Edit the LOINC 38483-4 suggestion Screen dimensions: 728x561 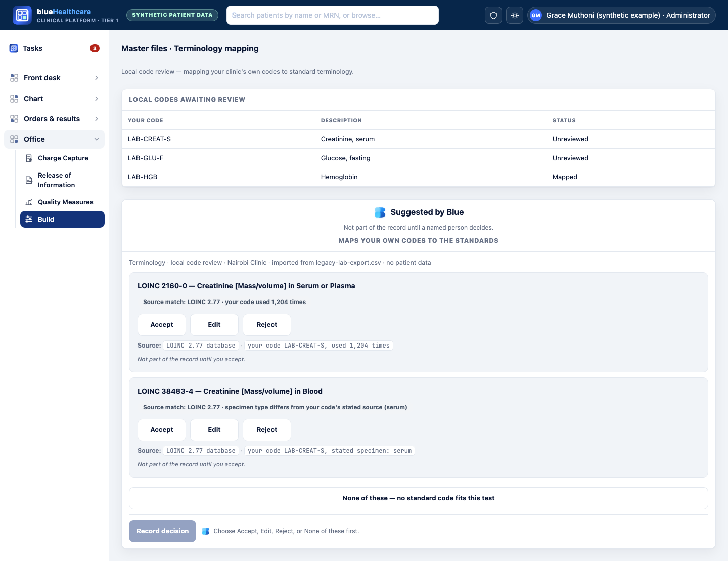click(x=214, y=430)
